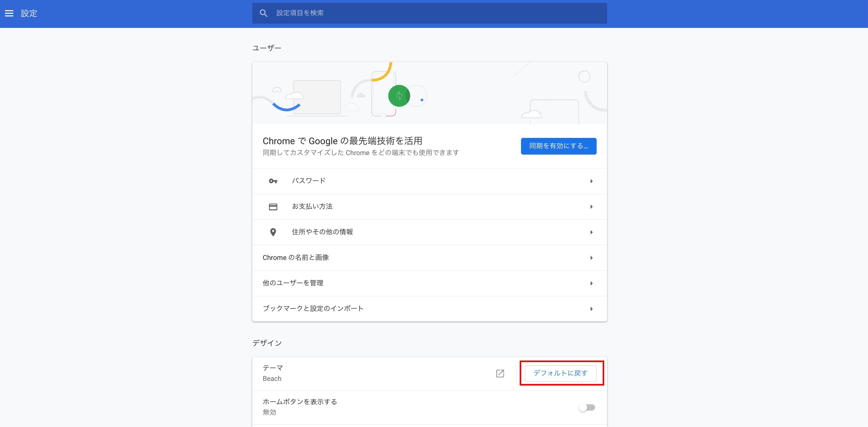Viewport: 868px width, 427px height.
Task: Open Chrome の名前と画像 label
Action: click(x=296, y=258)
